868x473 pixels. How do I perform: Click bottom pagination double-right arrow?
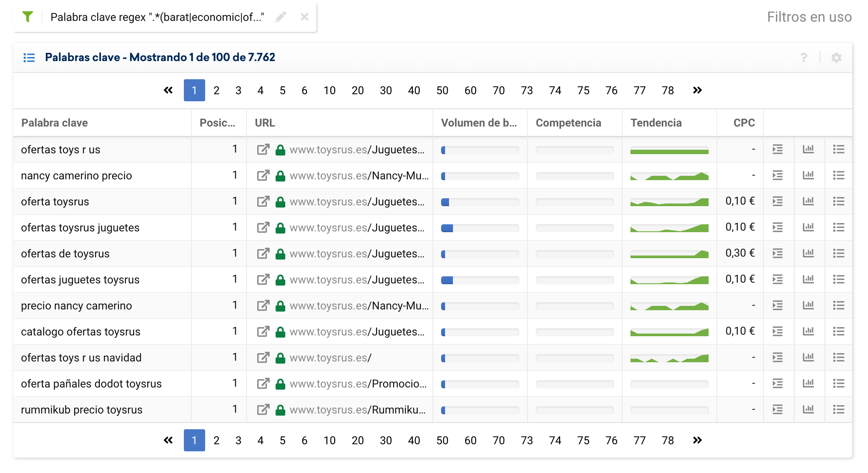click(x=697, y=440)
